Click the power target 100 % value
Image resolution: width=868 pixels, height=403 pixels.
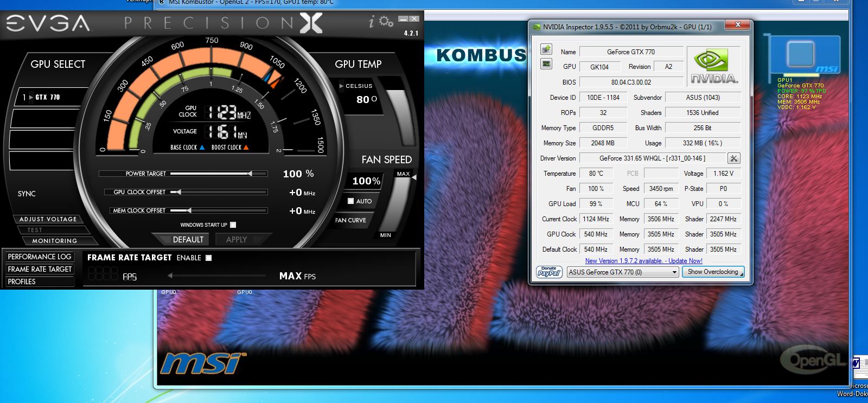click(x=298, y=174)
